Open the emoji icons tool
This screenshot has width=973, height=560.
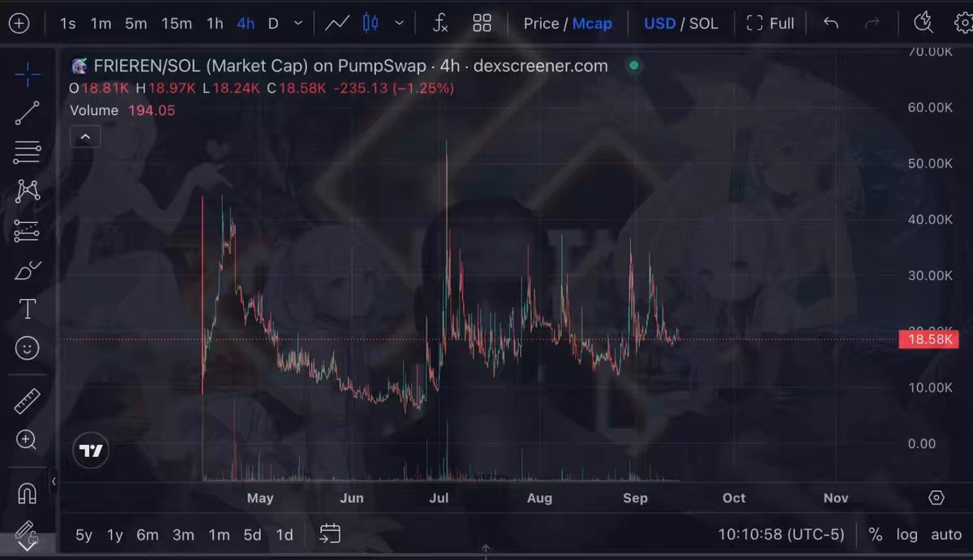point(27,348)
